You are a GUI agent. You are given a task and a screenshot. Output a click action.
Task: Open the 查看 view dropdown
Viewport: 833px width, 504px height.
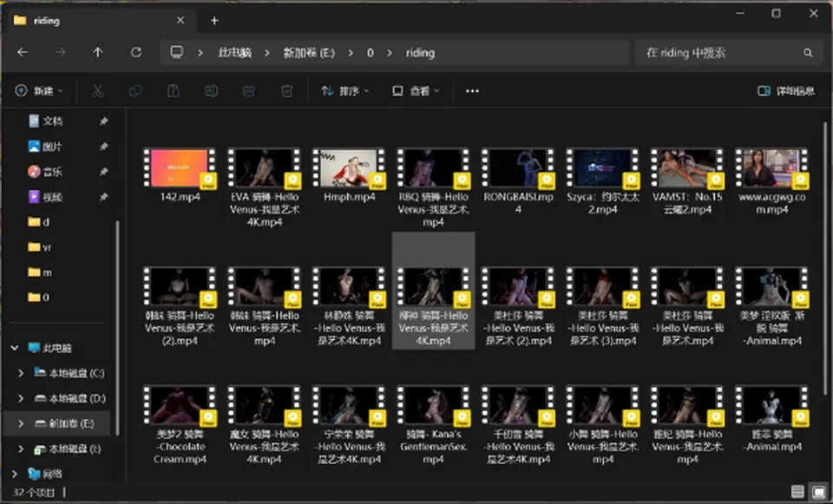click(416, 91)
